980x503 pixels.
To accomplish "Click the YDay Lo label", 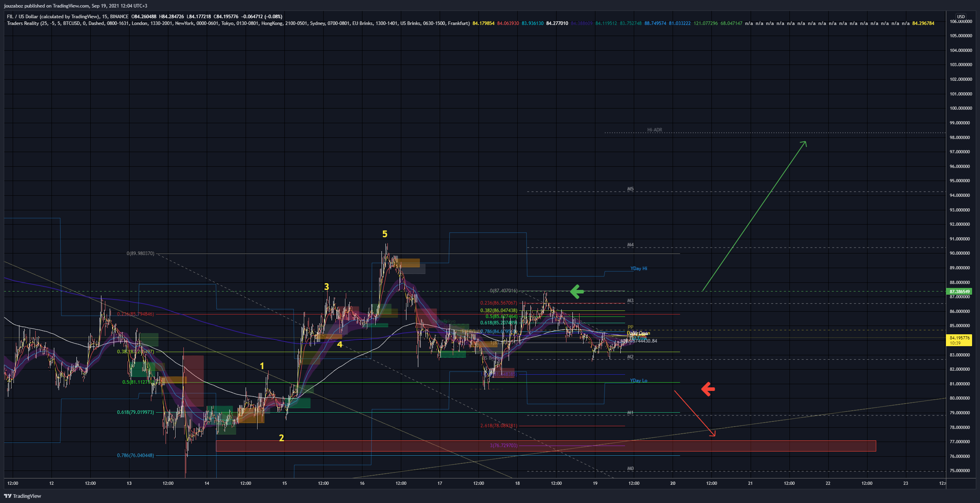I will coord(639,381).
